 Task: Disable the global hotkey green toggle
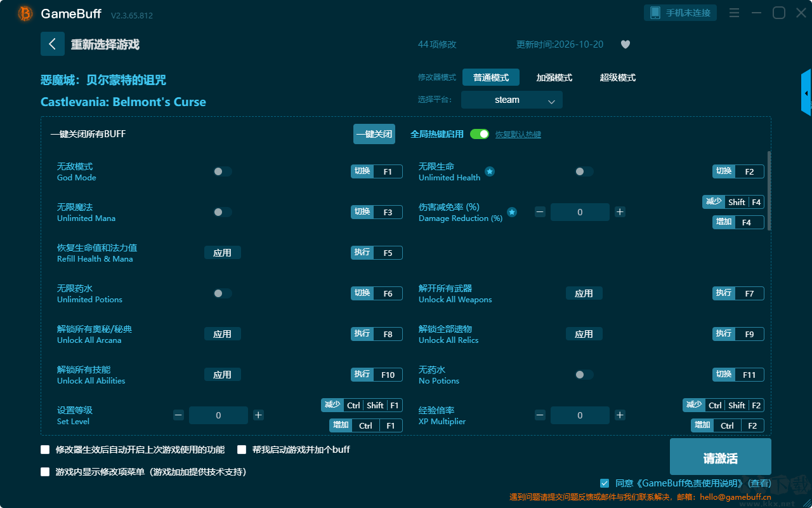tap(480, 134)
